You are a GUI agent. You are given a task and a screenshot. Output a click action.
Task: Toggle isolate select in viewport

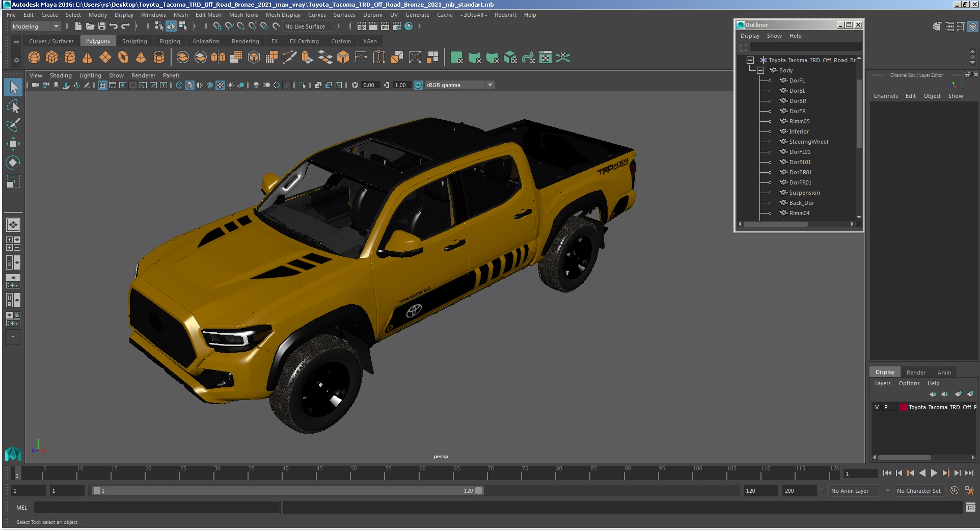click(303, 85)
